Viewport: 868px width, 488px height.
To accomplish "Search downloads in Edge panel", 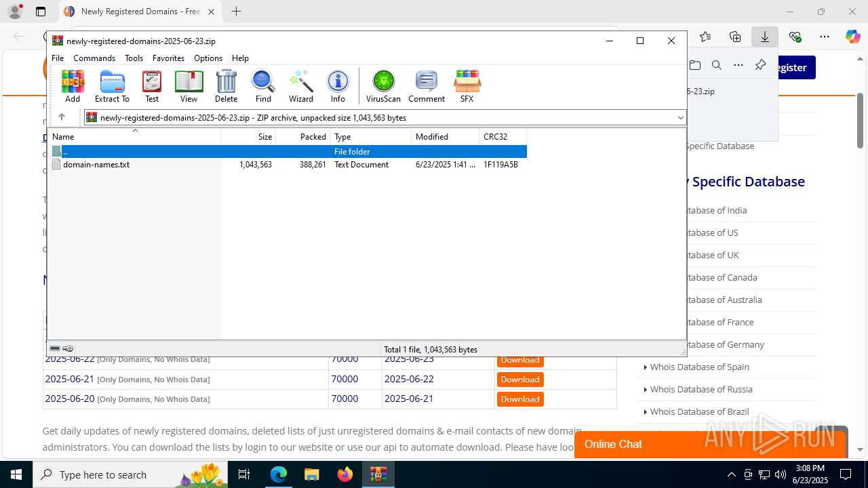I will 717,65.
